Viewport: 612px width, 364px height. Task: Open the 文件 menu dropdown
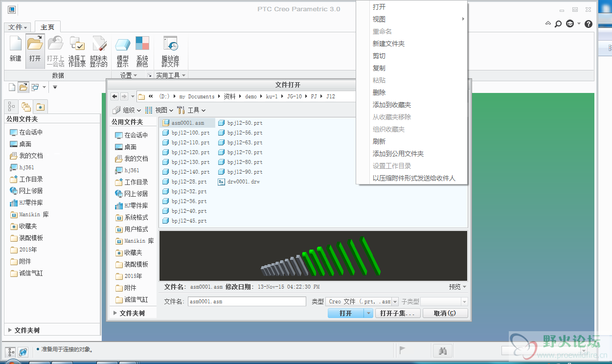pos(19,27)
